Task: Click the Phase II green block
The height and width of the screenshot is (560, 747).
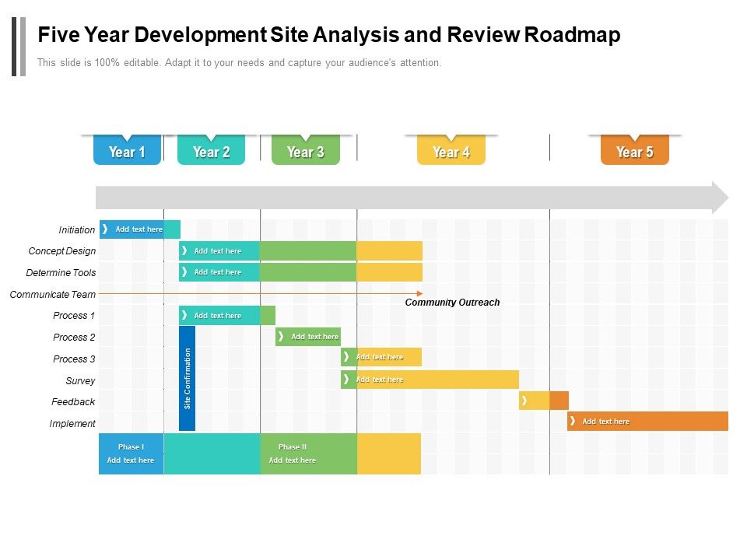Action: coord(309,453)
